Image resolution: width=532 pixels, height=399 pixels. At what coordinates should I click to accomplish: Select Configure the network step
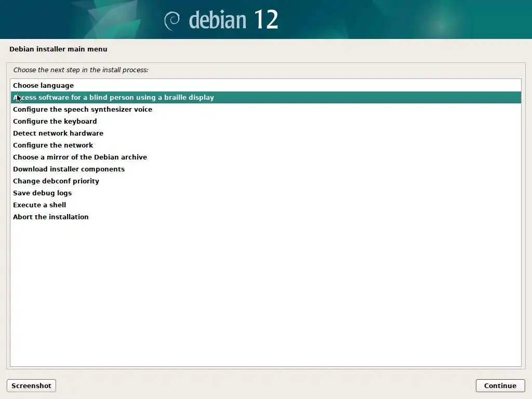pos(265,145)
